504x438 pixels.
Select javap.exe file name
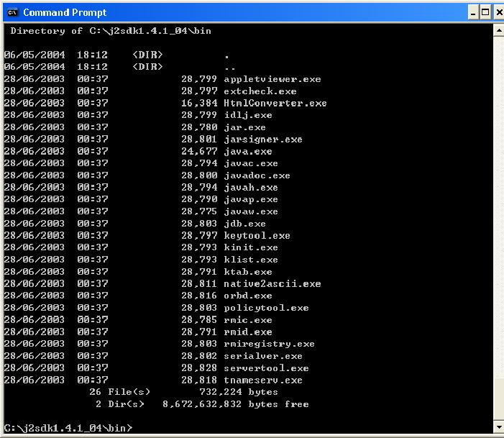pos(251,199)
